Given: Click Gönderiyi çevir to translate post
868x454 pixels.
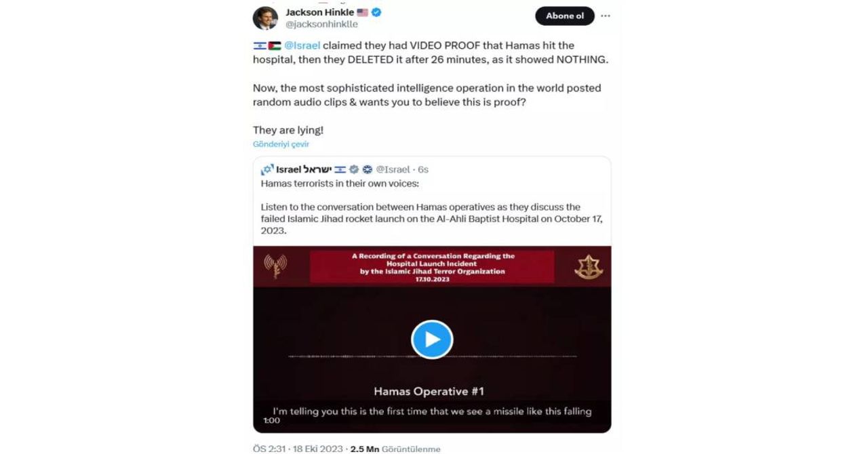Looking at the screenshot, I should [281, 144].
